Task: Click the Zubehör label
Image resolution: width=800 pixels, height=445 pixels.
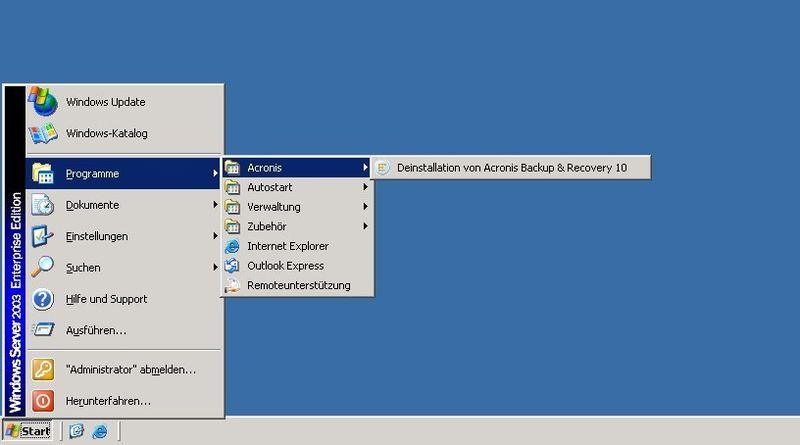Action: (267, 226)
